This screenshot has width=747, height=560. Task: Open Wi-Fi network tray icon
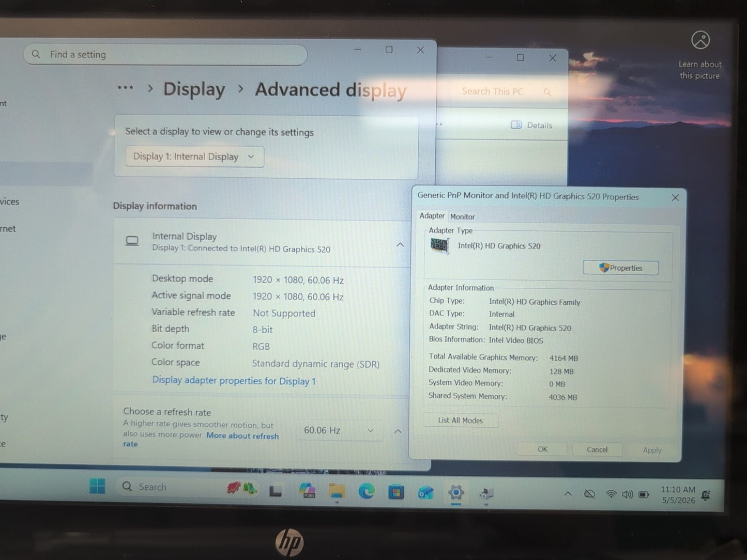[611, 494]
